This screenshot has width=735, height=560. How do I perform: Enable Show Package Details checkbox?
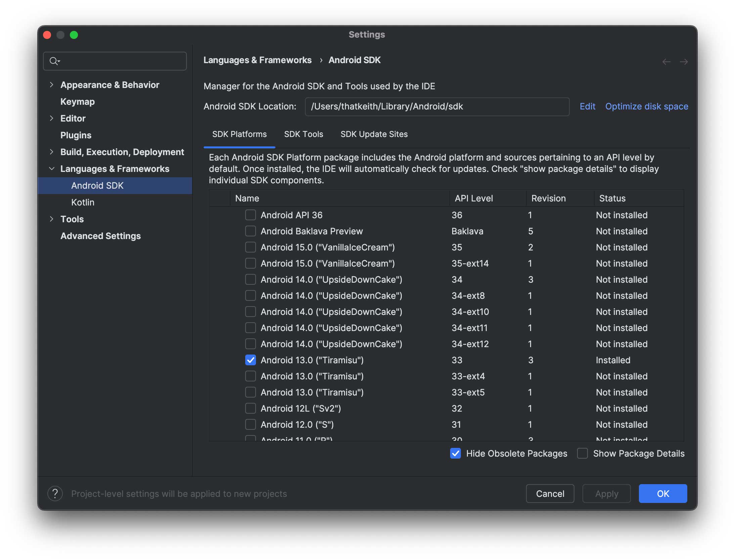(582, 453)
